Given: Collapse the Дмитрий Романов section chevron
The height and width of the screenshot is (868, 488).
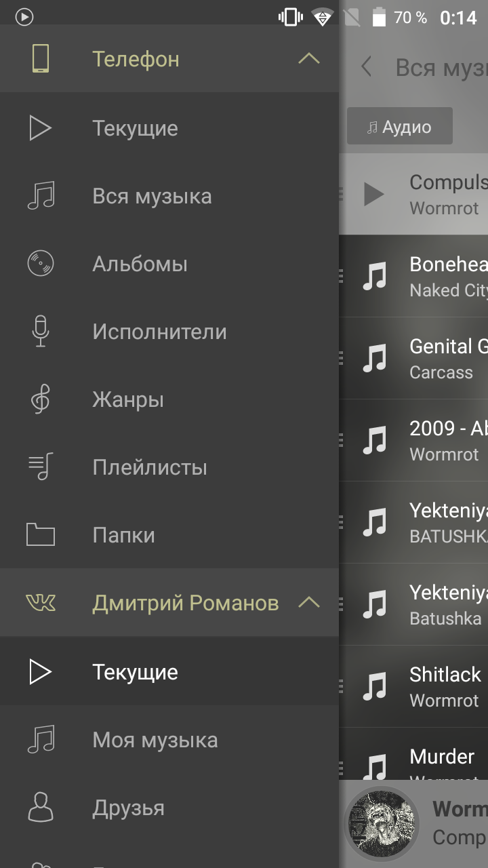Looking at the screenshot, I should (309, 602).
